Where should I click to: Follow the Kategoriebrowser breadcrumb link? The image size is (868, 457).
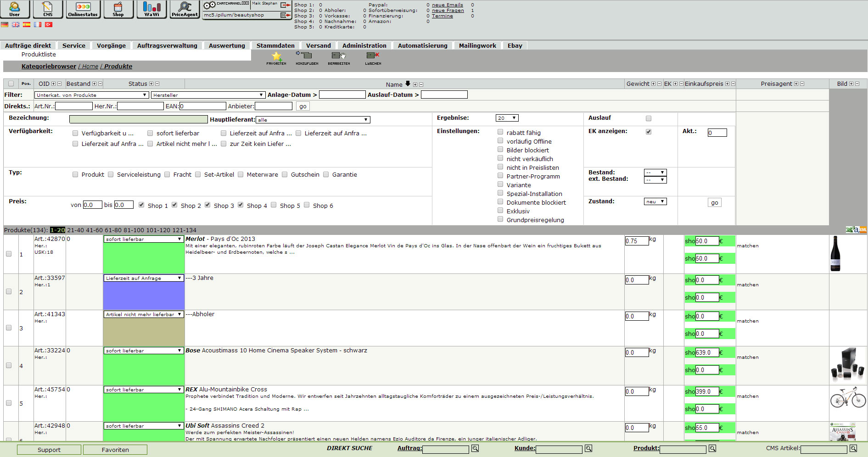pyautogui.click(x=49, y=66)
